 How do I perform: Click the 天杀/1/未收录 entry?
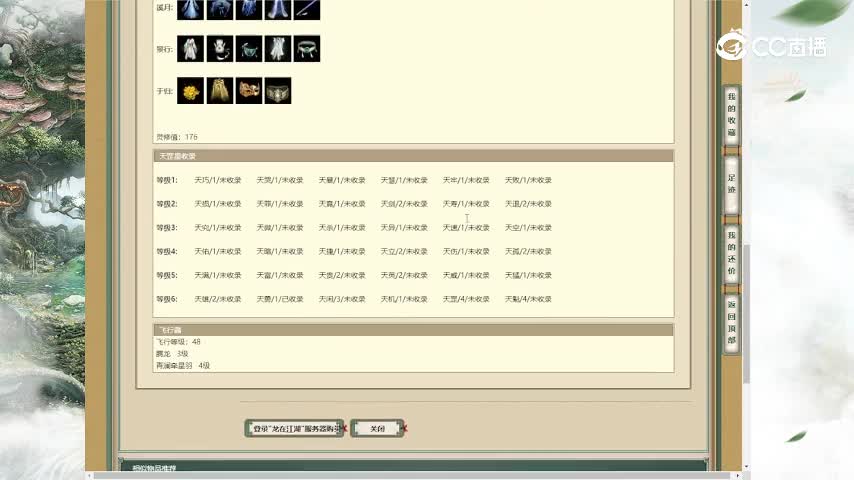342,228
